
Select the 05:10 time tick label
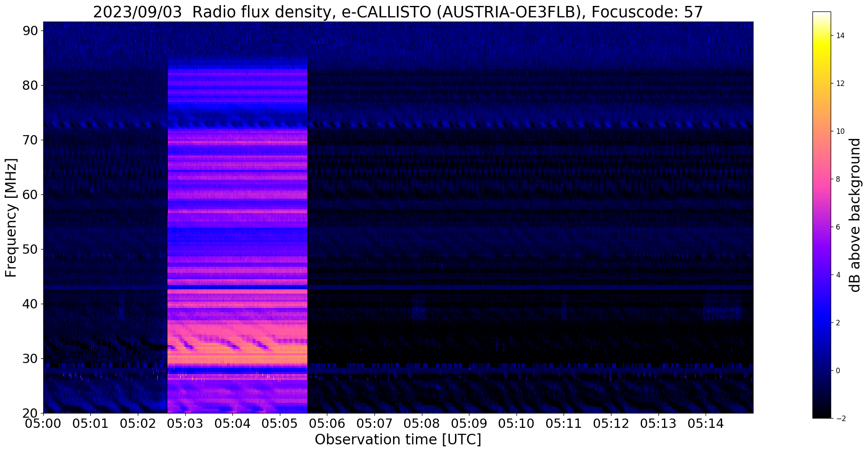[516, 423]
